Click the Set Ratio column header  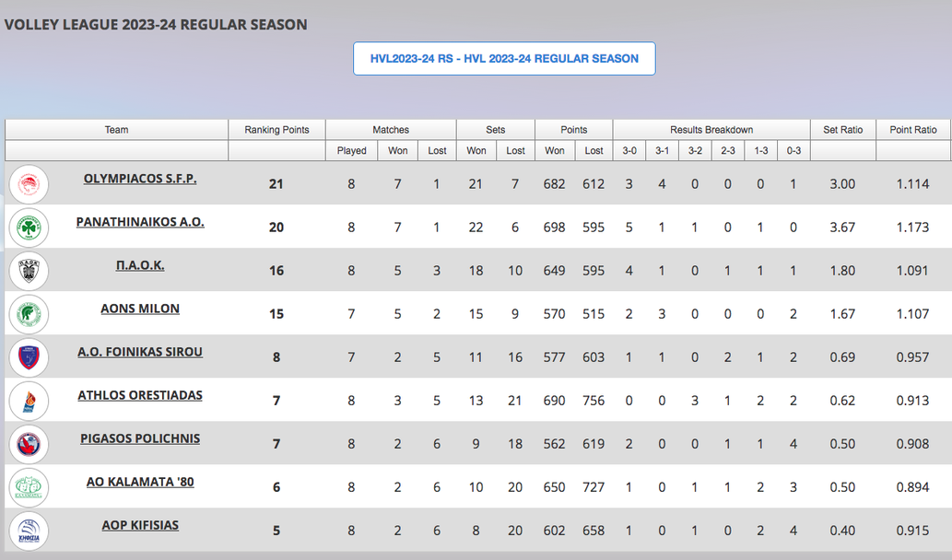(x=842, y=130)
